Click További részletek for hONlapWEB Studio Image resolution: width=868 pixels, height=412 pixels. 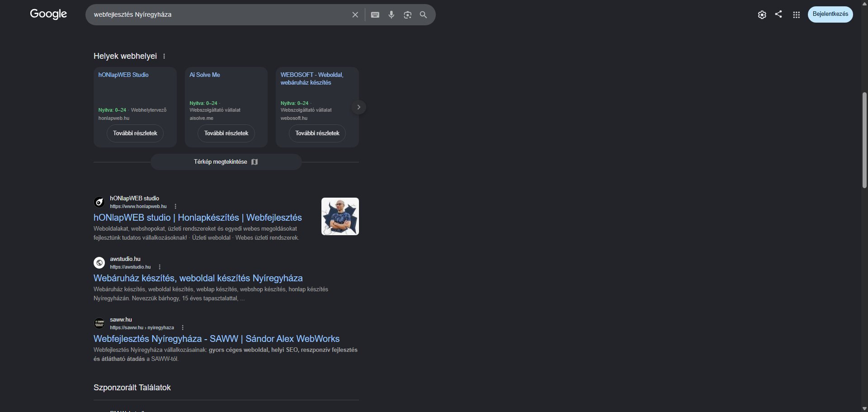[135, 133]
